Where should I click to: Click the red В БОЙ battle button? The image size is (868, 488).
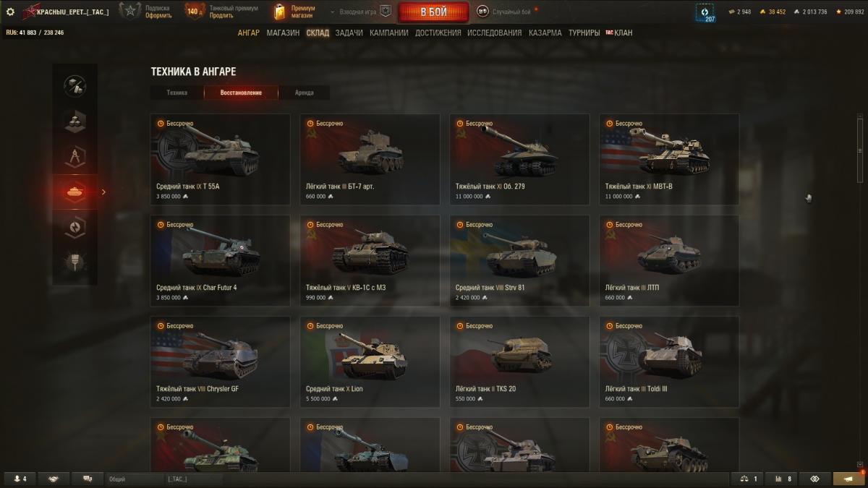(x=433, y=12)
